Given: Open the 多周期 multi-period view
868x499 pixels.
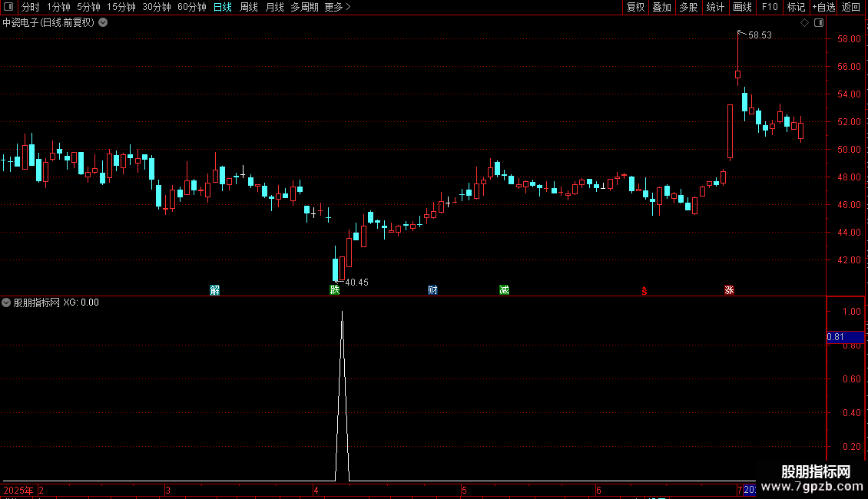Looking at the screenshot, I should click(304, 7).
